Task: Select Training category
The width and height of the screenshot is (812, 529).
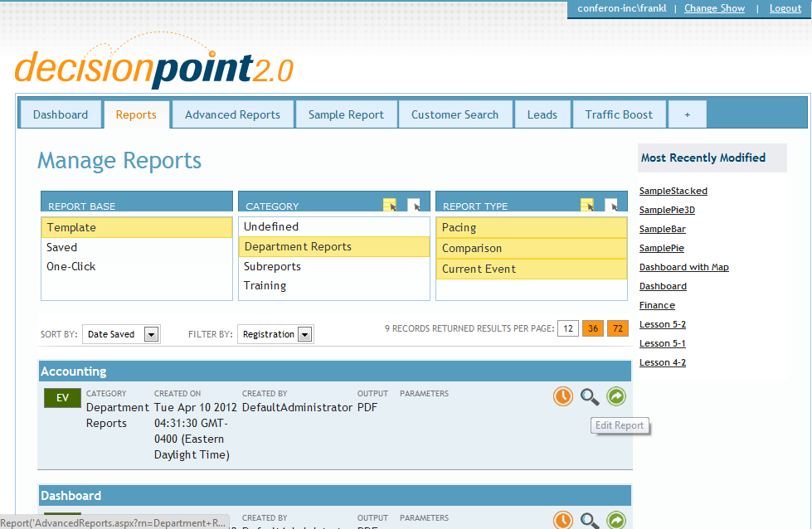Action: pos(334,286)
